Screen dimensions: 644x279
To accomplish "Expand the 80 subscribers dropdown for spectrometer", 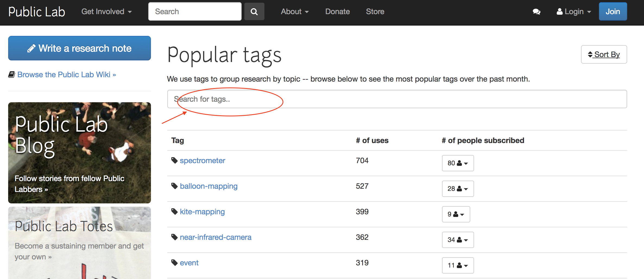I will pos(458,163).
